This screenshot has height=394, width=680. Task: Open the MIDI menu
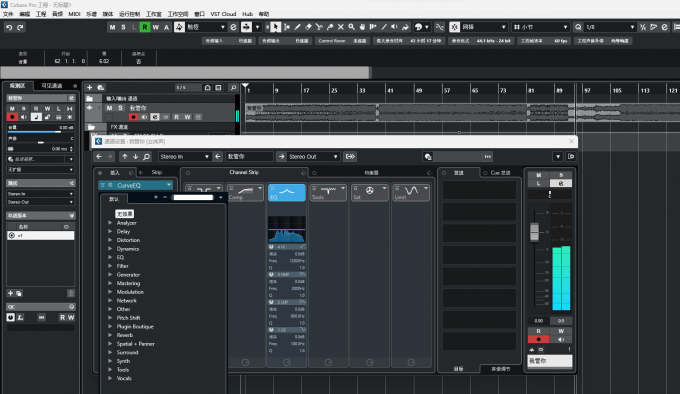[x=74, y=14]
